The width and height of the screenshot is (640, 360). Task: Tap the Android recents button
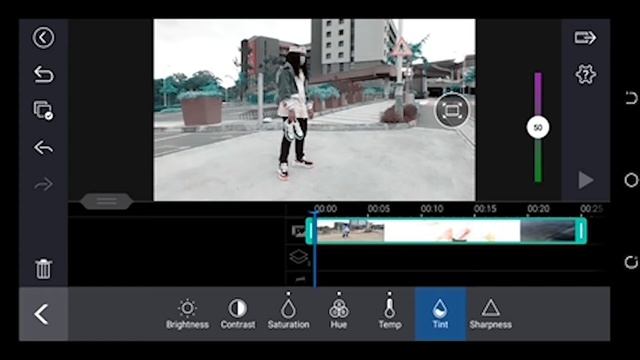(x=631, y=262)
